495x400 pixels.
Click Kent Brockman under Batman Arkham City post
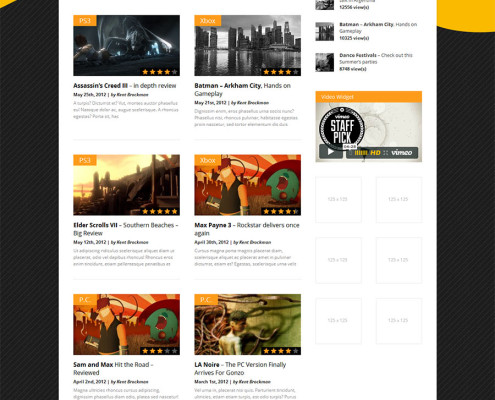(x=253, y=103)
